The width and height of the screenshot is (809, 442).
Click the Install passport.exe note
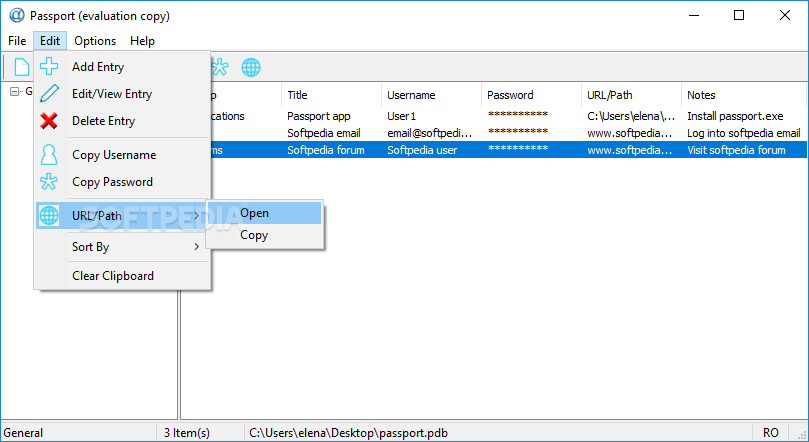pos(735,116)
